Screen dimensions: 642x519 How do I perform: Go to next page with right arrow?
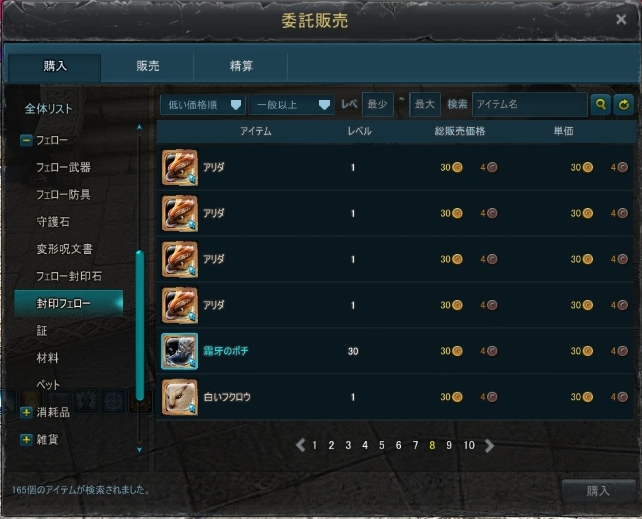(x=489, y=445)
